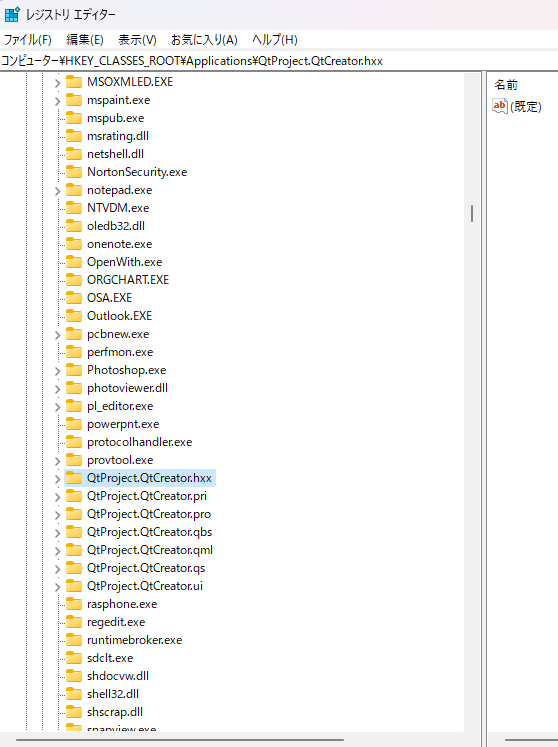This screenshot has height=747, width=558.
Task: Click the tree pane vertical scrollbar thumb
Action: coord(472,213)
